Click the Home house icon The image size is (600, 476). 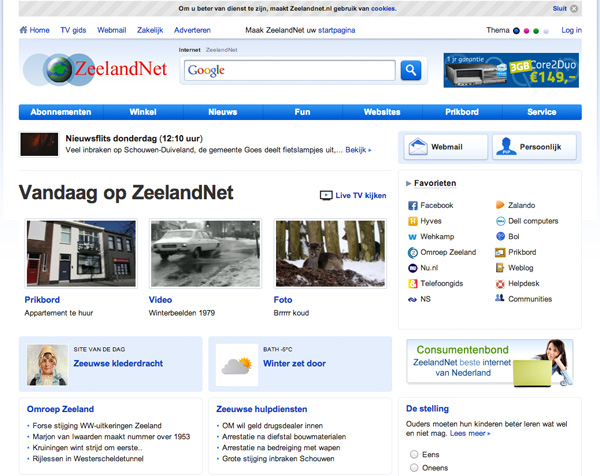pos(23,31)
